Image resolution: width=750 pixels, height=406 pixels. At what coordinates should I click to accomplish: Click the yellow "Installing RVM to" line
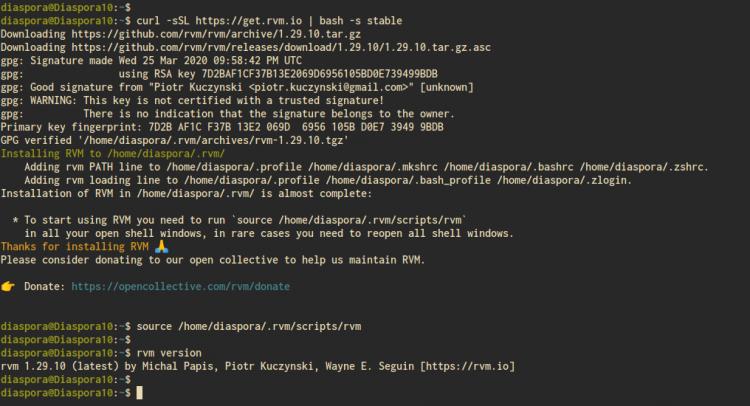click(x=113, y=153)
